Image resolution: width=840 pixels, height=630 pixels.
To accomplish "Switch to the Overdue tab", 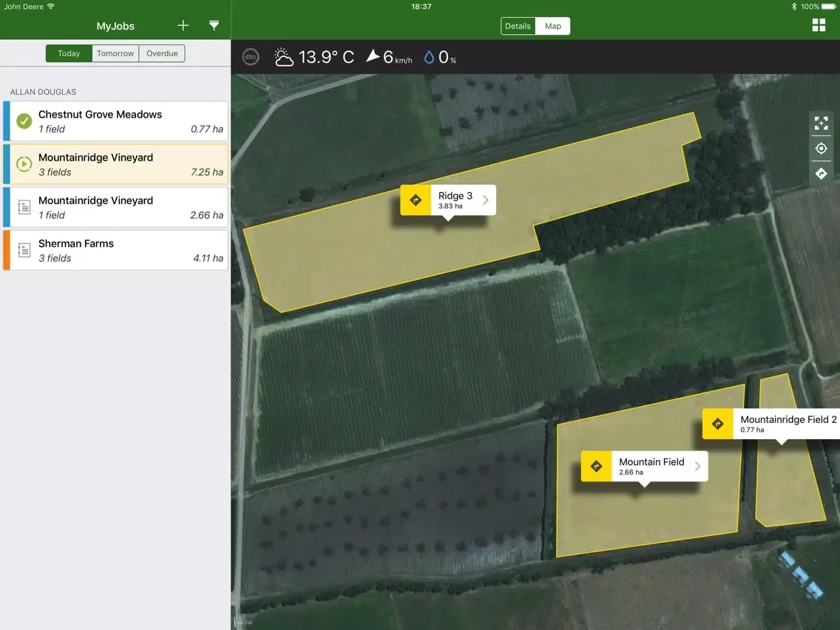I will click(162, 53).
